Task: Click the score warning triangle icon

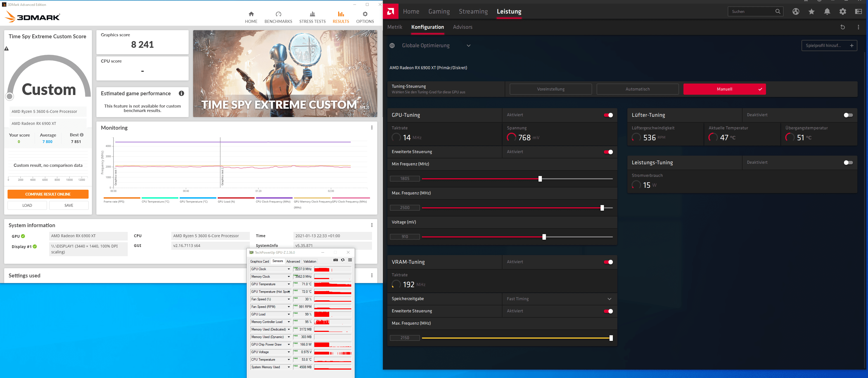Action: pyautogui.click(x=6, y=49)
